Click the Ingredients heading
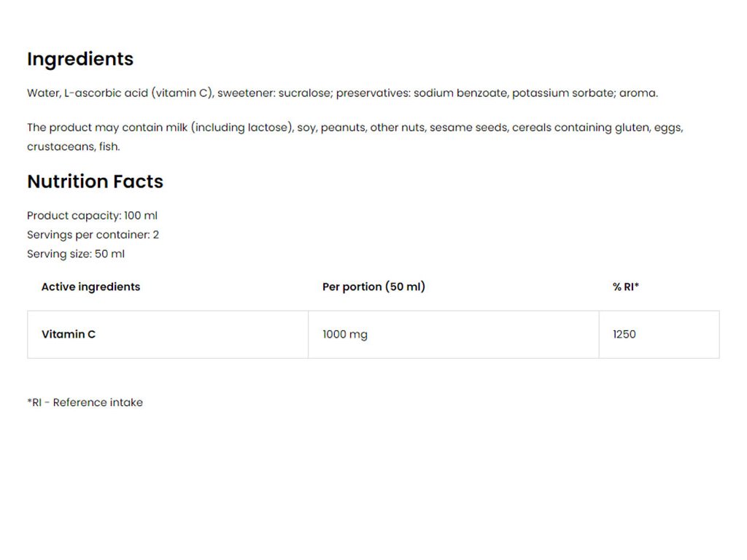The height and width of the screenshot is (560, 747). 80,59
